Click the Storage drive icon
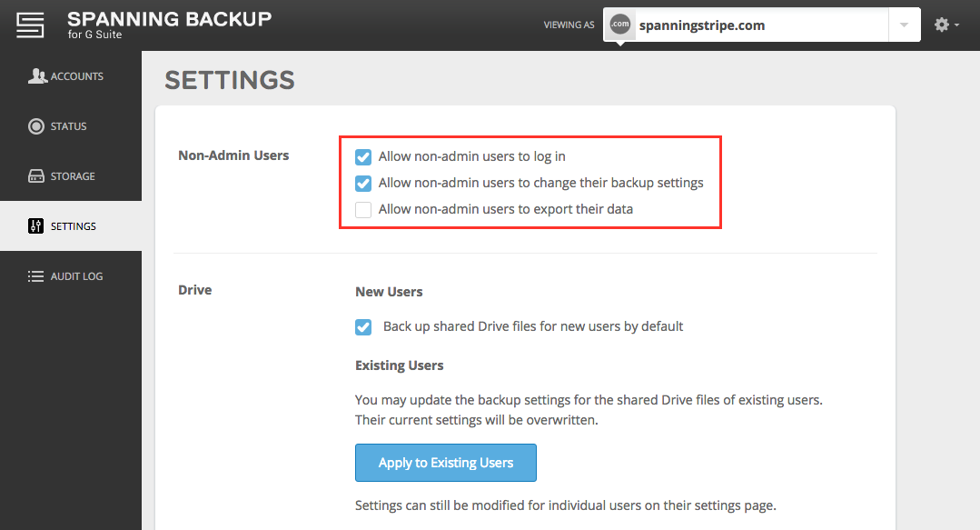980x530 pixels. click(36, 176)
